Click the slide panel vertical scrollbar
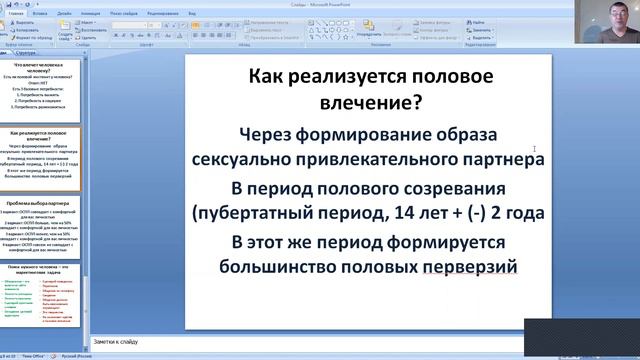This screenshot has height=360, width=640. pyautogui.click(x=85, y=204)
